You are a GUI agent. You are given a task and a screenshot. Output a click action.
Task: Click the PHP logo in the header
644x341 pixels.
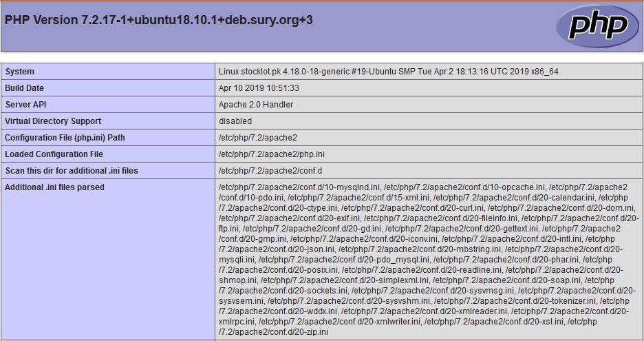pos(598,26)
